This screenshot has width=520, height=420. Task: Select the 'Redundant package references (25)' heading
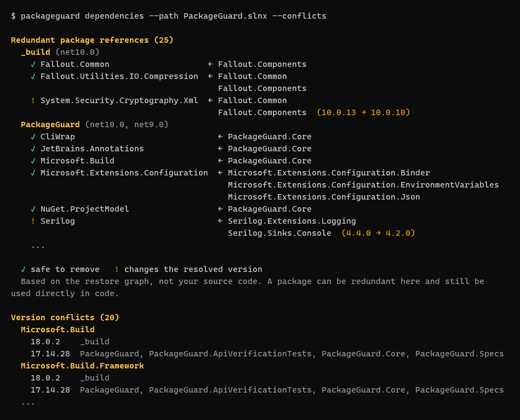pos(92,40)
